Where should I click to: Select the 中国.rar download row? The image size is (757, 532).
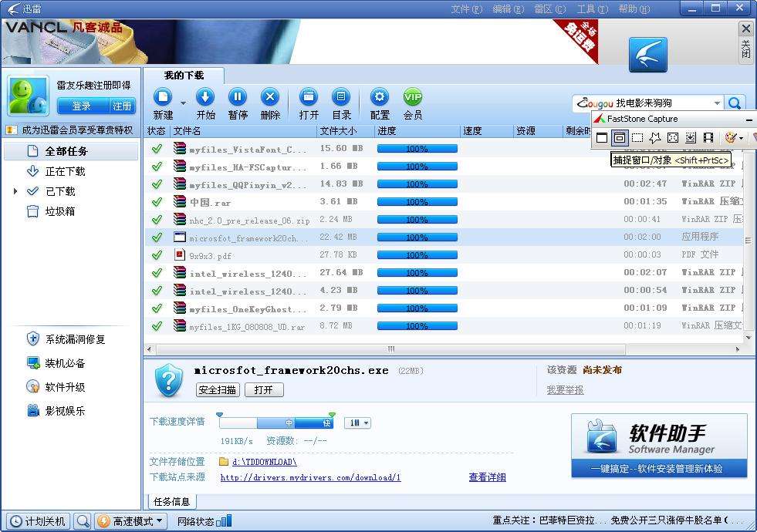(x=443, y=202)
